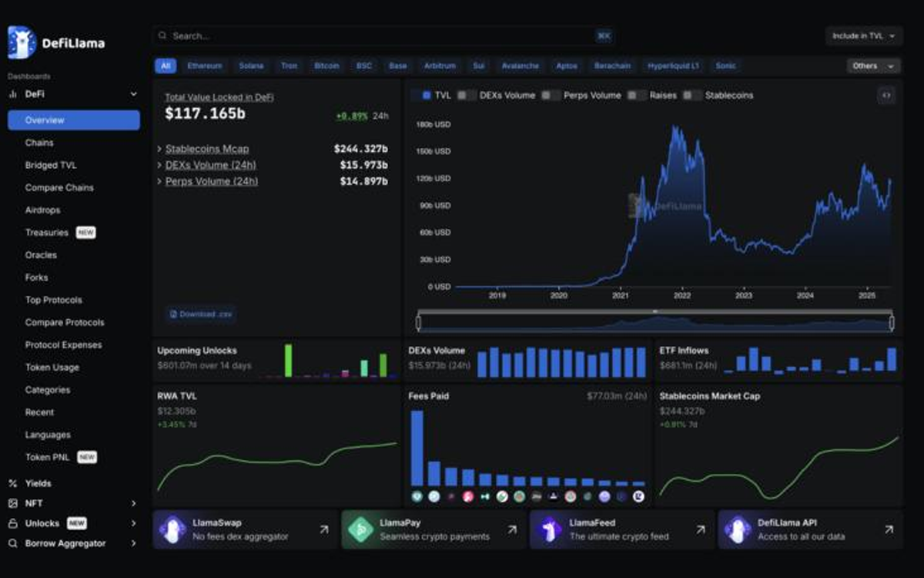Click the download file icon beside Download .csv
This screenshot has width=924, height=578.
(173, 314)
